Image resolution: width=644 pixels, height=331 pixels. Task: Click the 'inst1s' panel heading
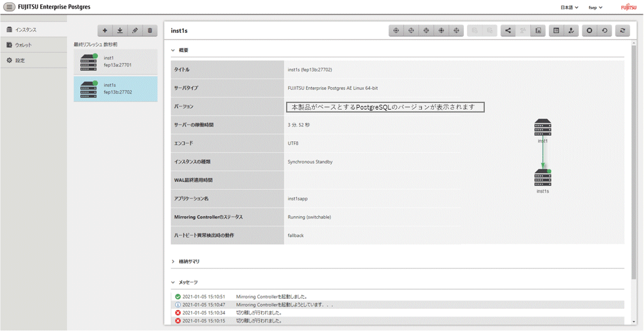(x=179, y=31)
